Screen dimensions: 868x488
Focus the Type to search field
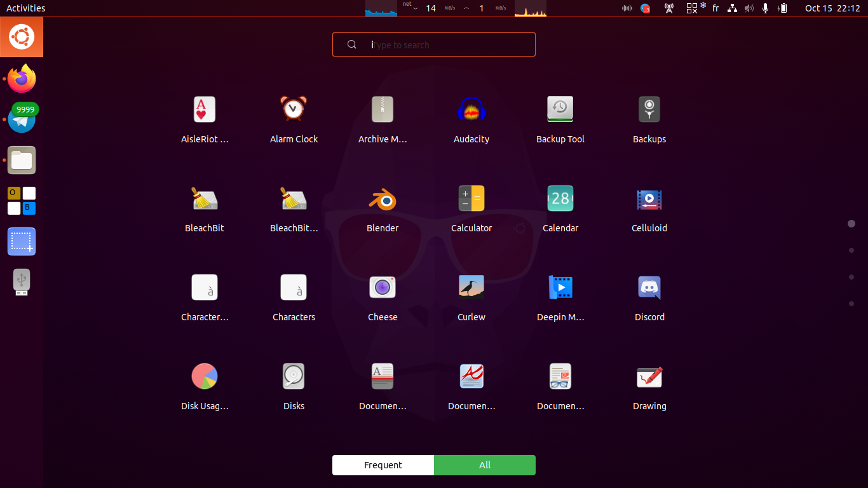click(x=434, y=44)
